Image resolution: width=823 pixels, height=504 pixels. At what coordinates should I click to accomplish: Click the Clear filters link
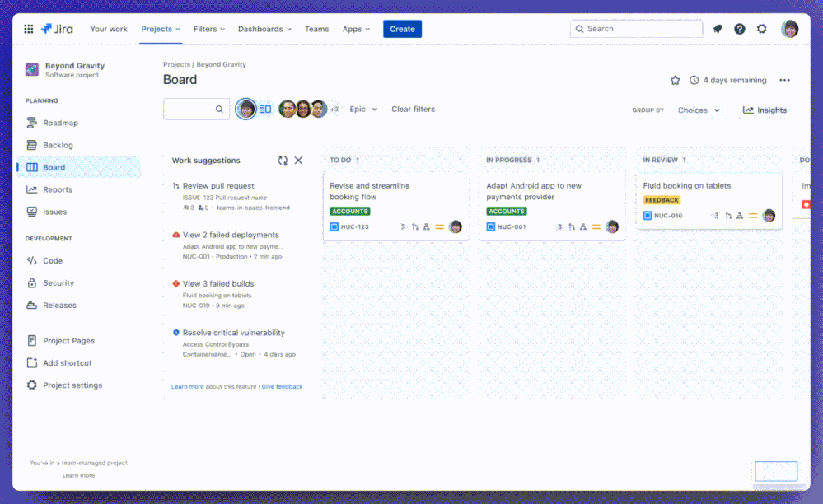(413, 108)
